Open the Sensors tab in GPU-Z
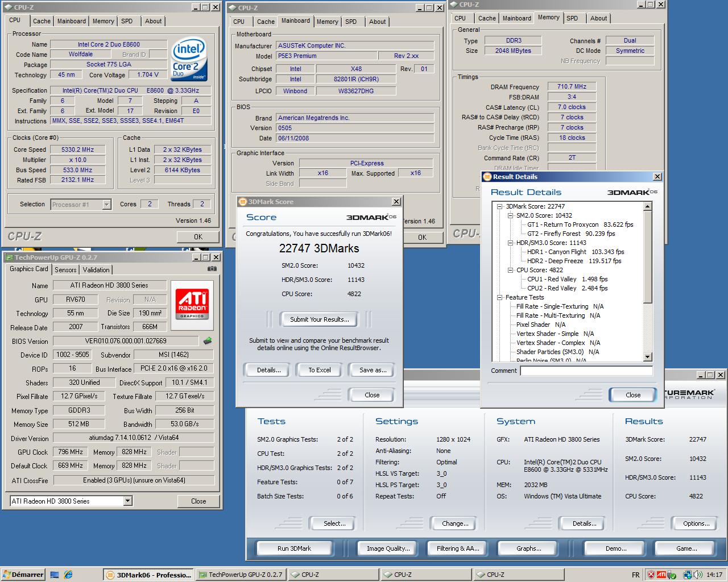This screenshot has height=582, width=728. click(x=65, y=270)
